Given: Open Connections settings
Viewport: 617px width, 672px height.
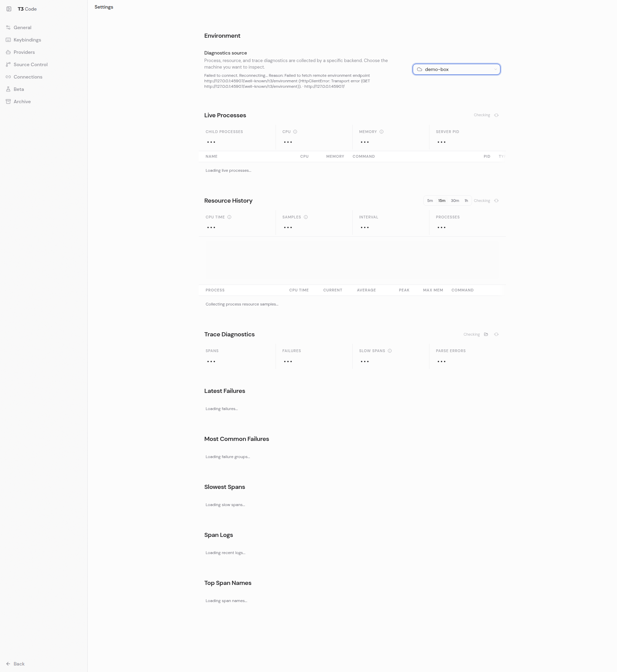Looking at the screenshot, I should click(44, 77).
